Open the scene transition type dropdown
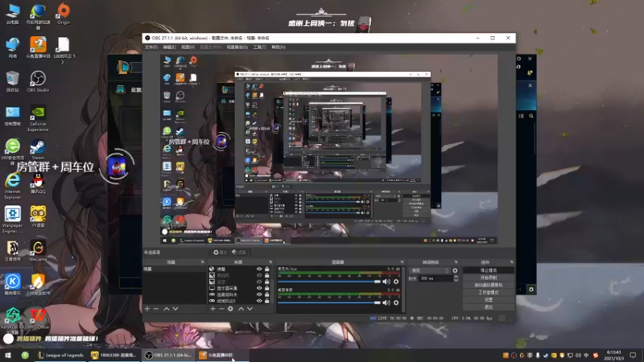 (430, 270)
